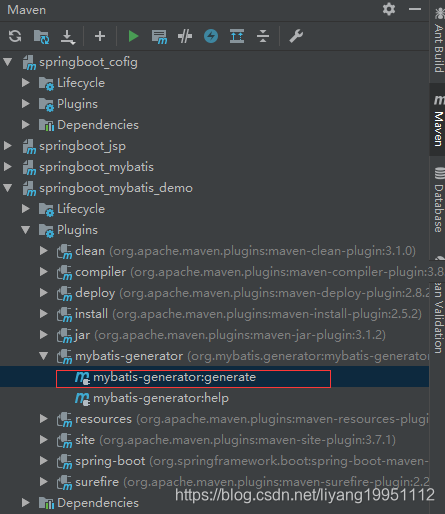
Task: Expand the install plugin node
Action: coord(44,314)
